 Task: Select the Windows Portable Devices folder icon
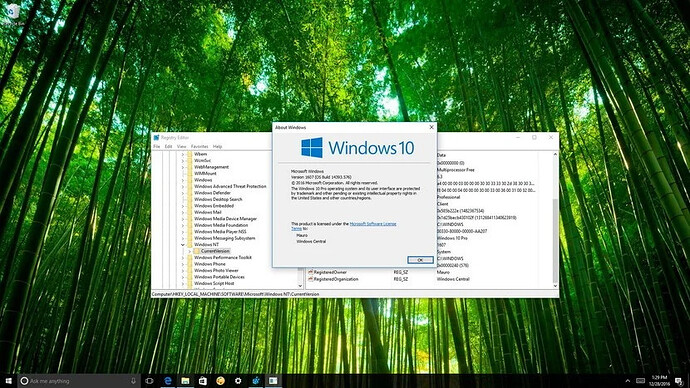coord(190,277)
